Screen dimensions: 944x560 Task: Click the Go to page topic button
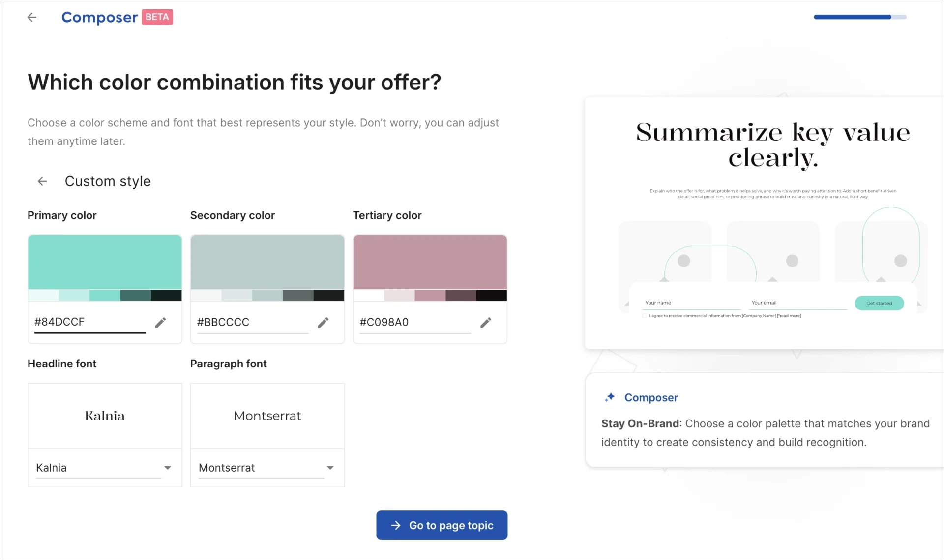click(441, 525)
